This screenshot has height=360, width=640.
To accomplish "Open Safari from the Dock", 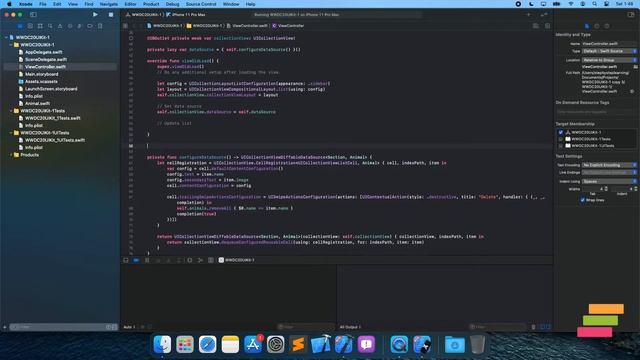I will tap(207, 344).
